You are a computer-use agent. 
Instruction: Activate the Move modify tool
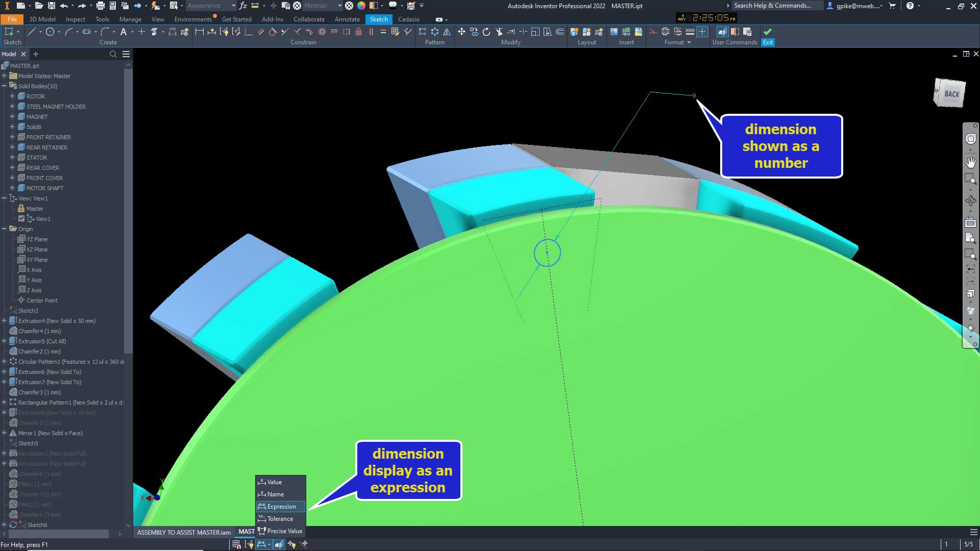point(461,32)
